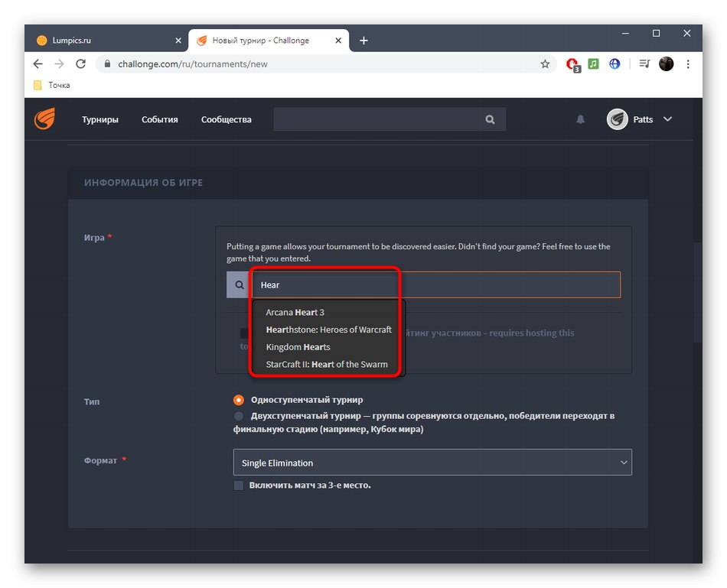Open Chrome three-dot menu

[x=688, y=64]
